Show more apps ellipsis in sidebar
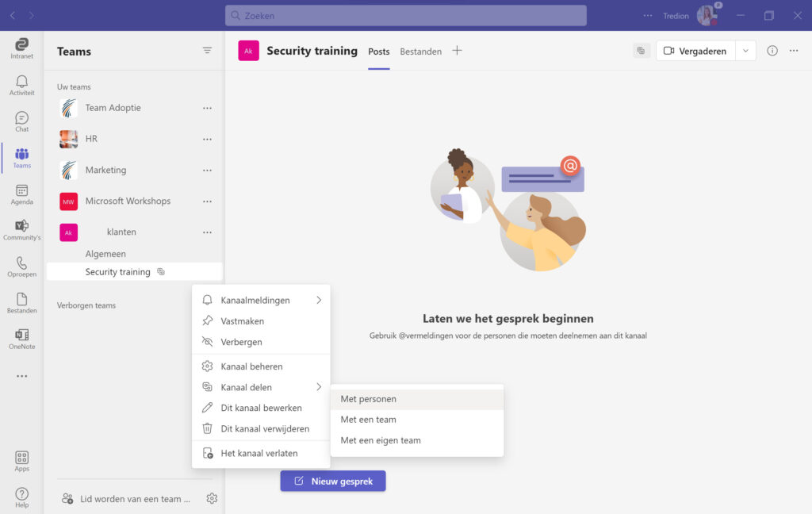Screen dimensions: 812x514 coord(21,376)
